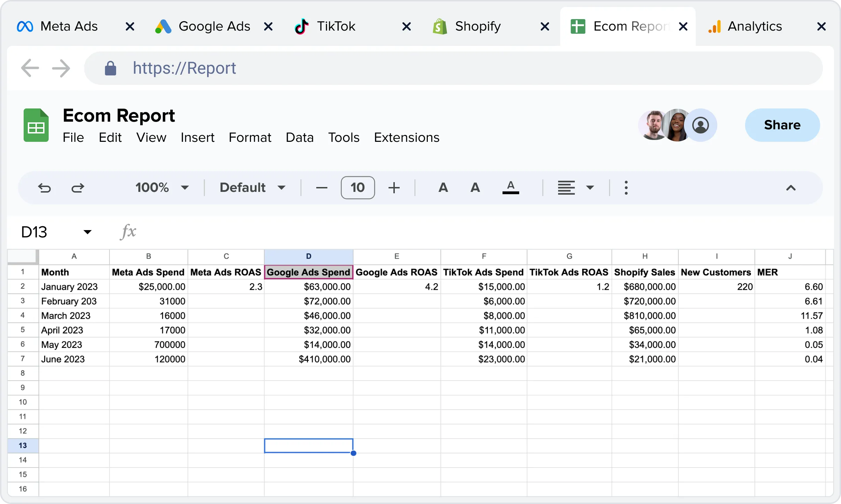Click the browser forward arrow

[x=61, y=68]
